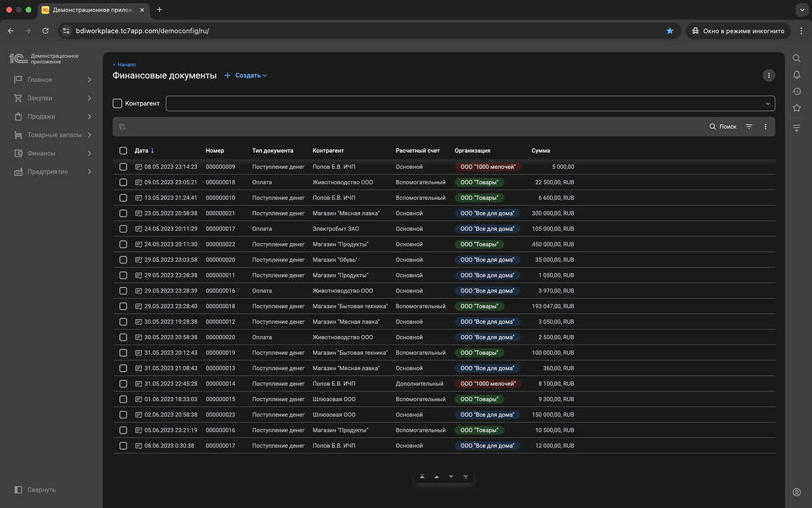The height and width of the screenshot is (508, 812).
Task: Click the copy icon on list toolbar
Action: coord(122,127)
